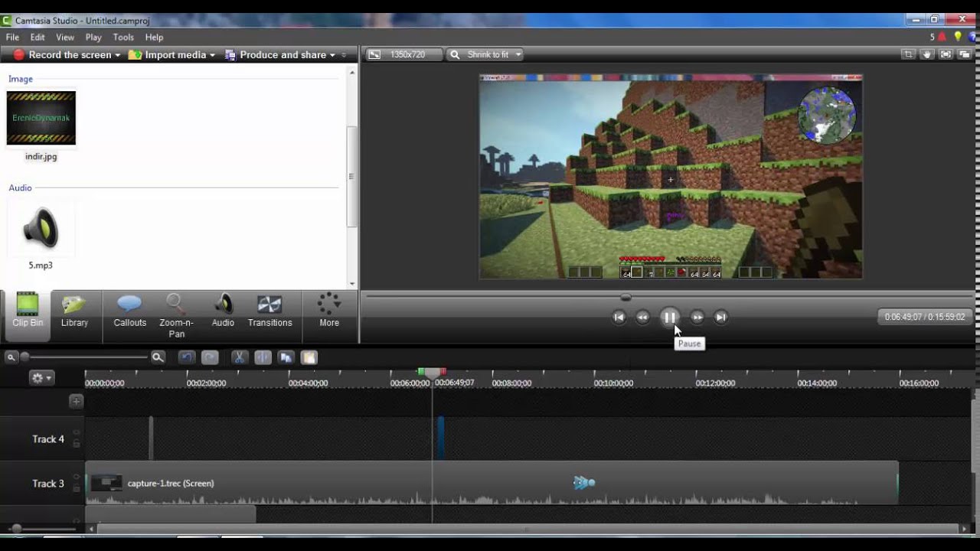Open the Zoom-n-Pan tab
The height and width of the screenshot is (551, 980).
[x=176, y=316]
